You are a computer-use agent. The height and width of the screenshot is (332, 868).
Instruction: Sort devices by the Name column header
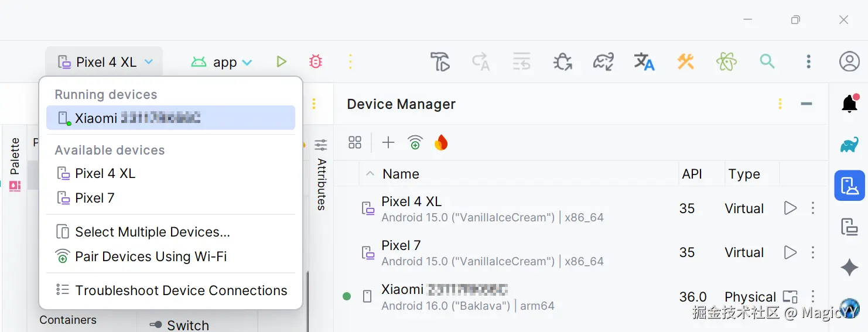(x=401, y=174)
